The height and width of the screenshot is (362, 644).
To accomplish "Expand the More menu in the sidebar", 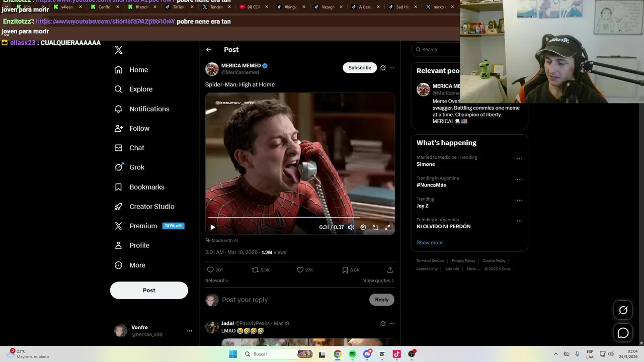I will pos(130,265).
